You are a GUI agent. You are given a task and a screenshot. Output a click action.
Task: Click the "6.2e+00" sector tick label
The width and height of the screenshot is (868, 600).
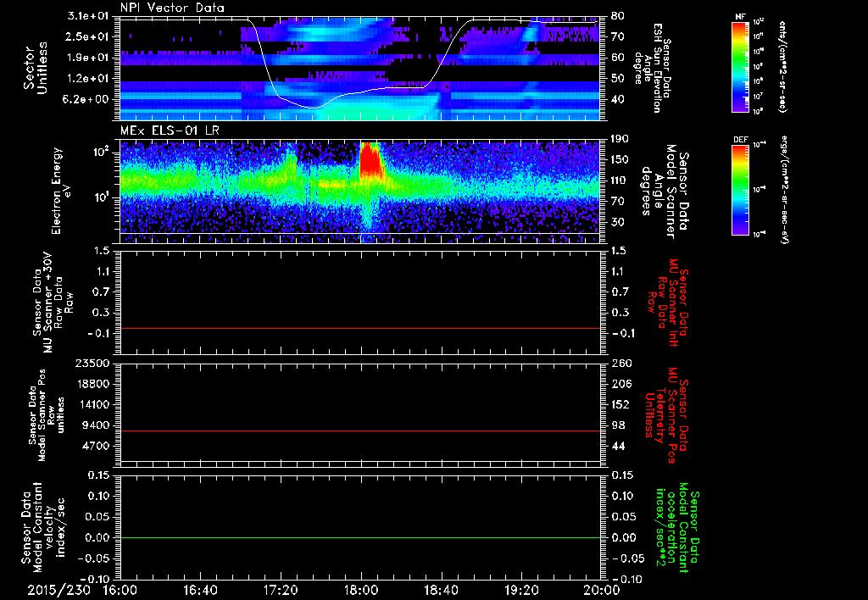click(x=87, y=100)
